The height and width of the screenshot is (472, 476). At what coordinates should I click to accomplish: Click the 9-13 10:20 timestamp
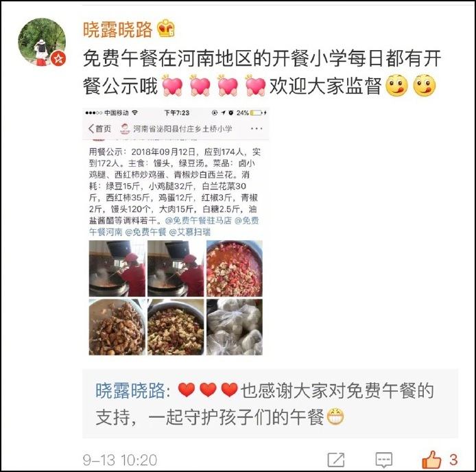point(120,460)
